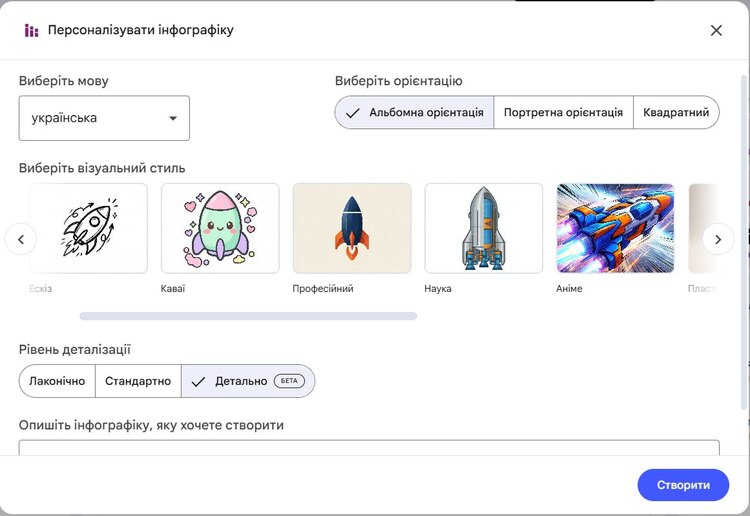The width and height of the screenshot is (750, 516).
Task: Click the infographic logo icon in header
Action: point(32,30)
